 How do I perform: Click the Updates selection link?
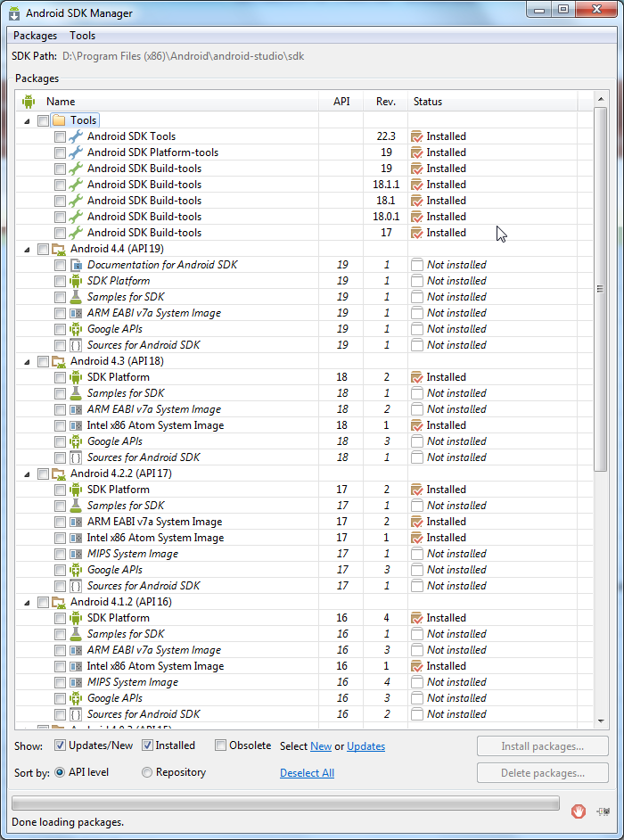click(365, 746)
